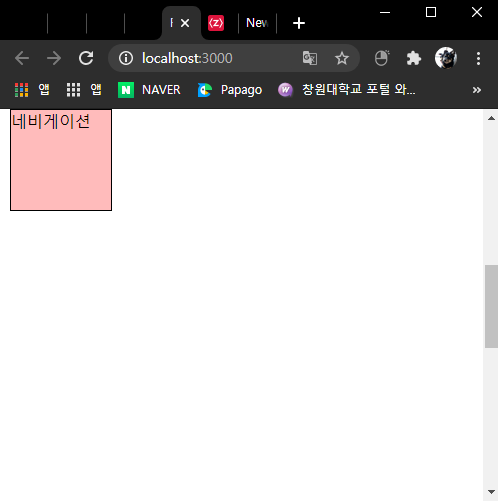Click the browser back arrow
498x501 pixels.
click(x=22, y=58)
